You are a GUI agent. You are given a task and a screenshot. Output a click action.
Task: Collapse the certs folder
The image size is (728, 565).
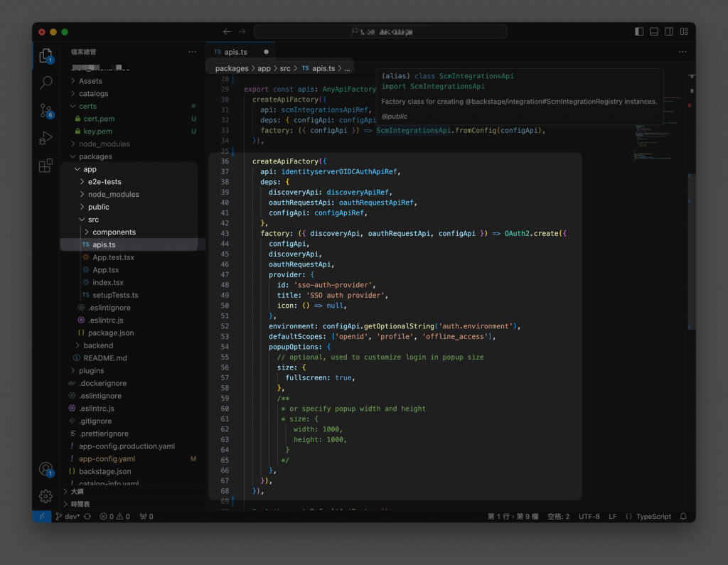coord(87,106)
